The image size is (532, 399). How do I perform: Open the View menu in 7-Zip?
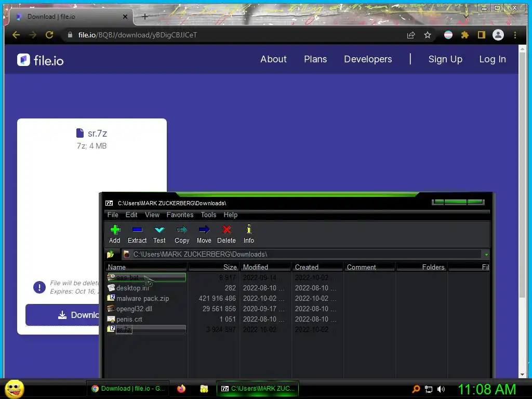click(152, 215)
